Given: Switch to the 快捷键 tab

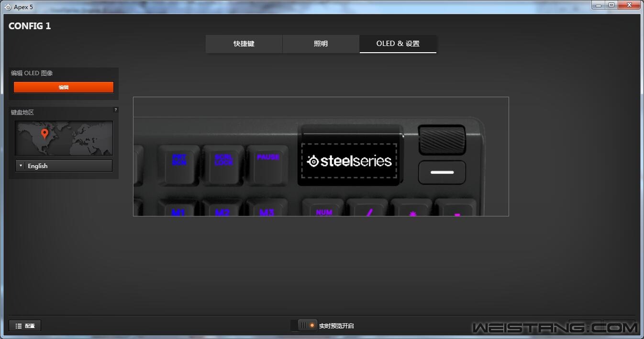Looking at the screenshot, I should point(244,44).
